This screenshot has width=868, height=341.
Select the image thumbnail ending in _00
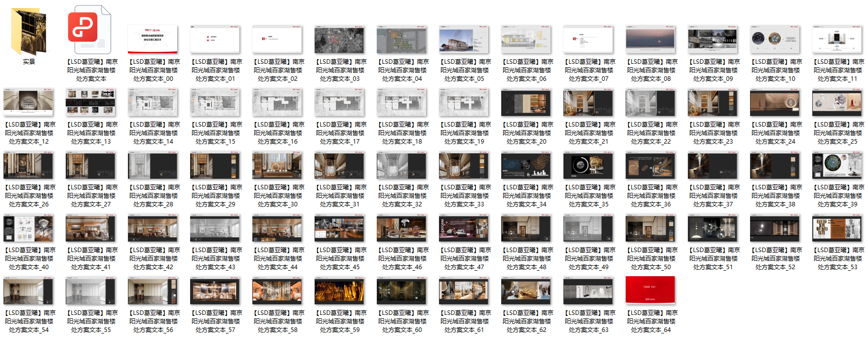click(153, 39)
